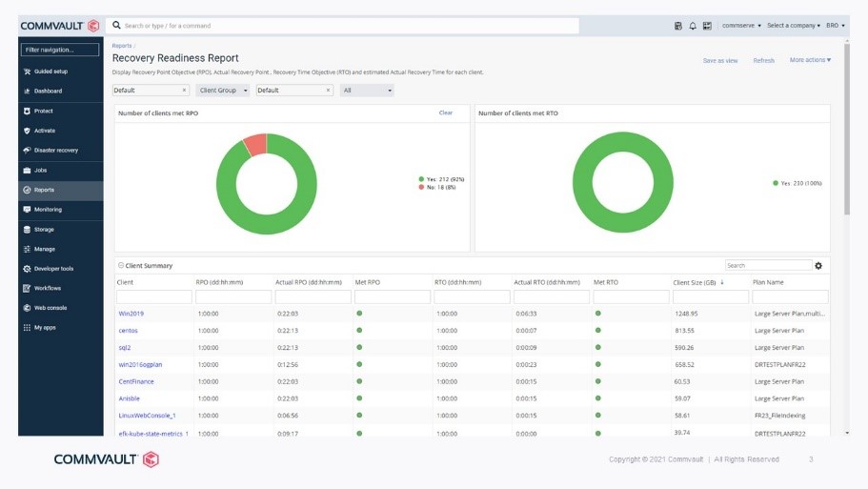
Task: Click the Developer tools gear icon
Action: click(x=27, y=269)
